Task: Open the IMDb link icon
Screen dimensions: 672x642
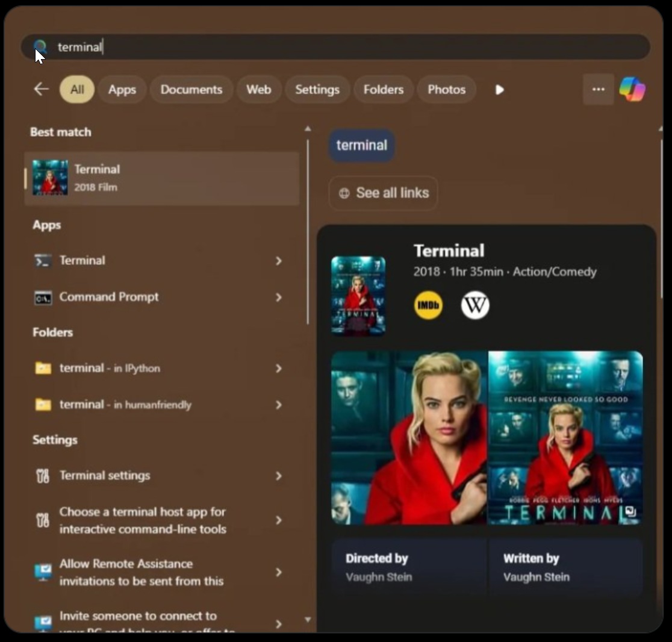Action: click(428, 305)
